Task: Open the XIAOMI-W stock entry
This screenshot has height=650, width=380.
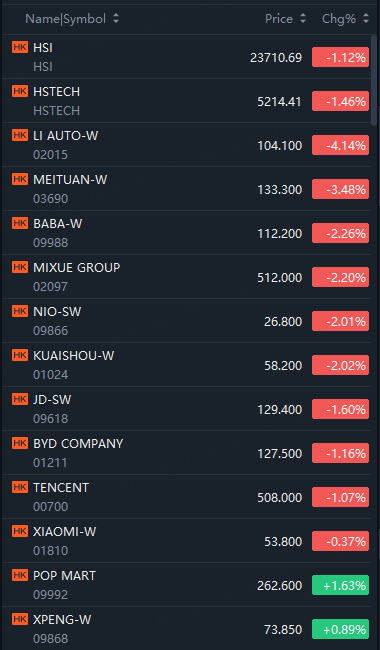Action: (x=186, y=541)
